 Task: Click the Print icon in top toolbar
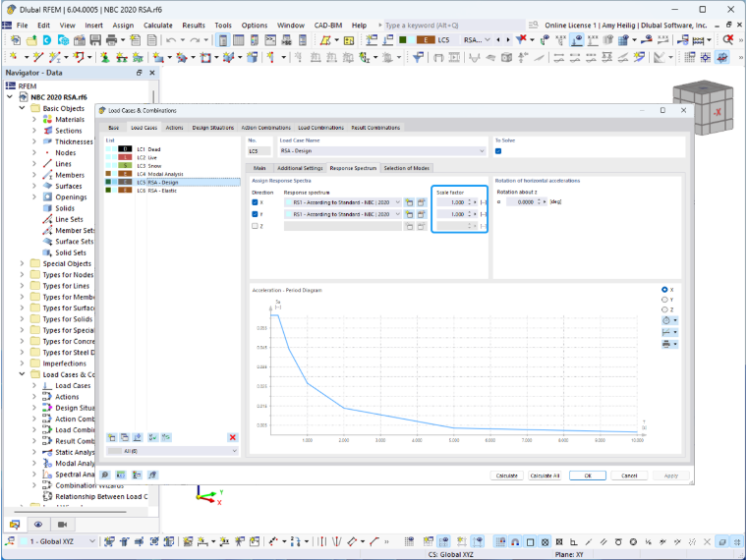[111, 40]
